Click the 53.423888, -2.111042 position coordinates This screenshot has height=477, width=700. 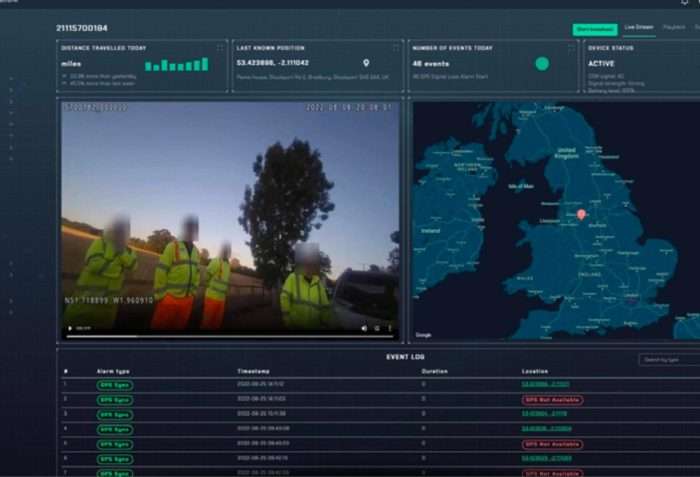click(x=273, y=63)
